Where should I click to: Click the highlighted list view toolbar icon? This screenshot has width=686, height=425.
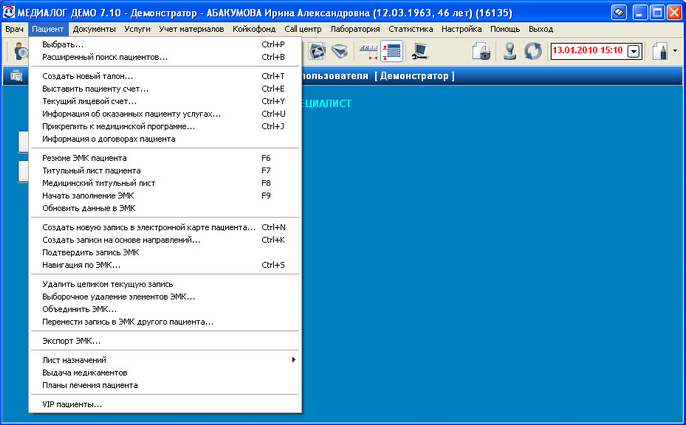tap(391, 50)
